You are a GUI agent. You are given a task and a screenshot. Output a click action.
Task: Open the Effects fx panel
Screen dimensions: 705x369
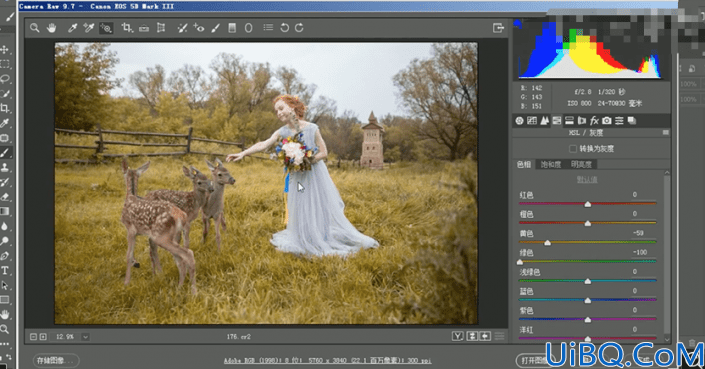594,120
